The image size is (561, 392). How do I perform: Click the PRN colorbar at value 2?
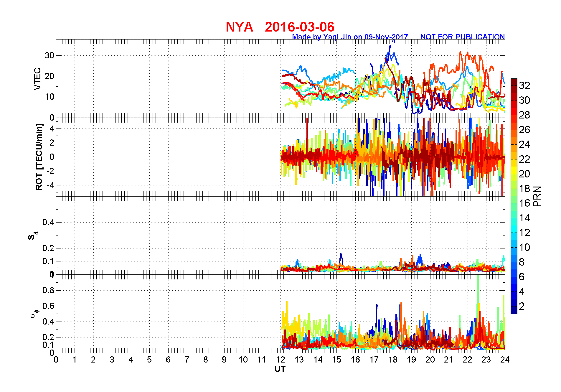tap(514, 306)
